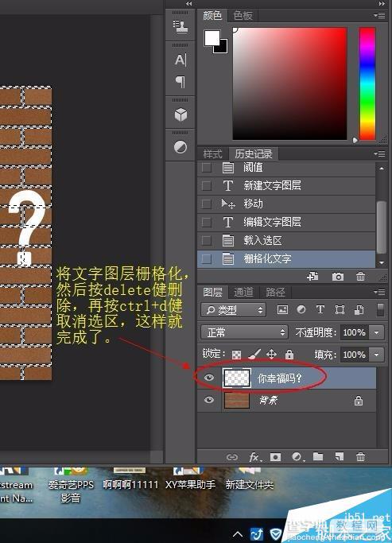
Task: Collapse panels with top-right double arrow
Action: click(x=382, y=3)
